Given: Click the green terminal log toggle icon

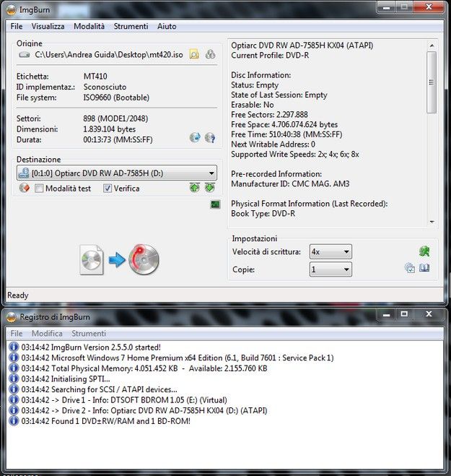Looking at the screenshot, I should 215,204.
